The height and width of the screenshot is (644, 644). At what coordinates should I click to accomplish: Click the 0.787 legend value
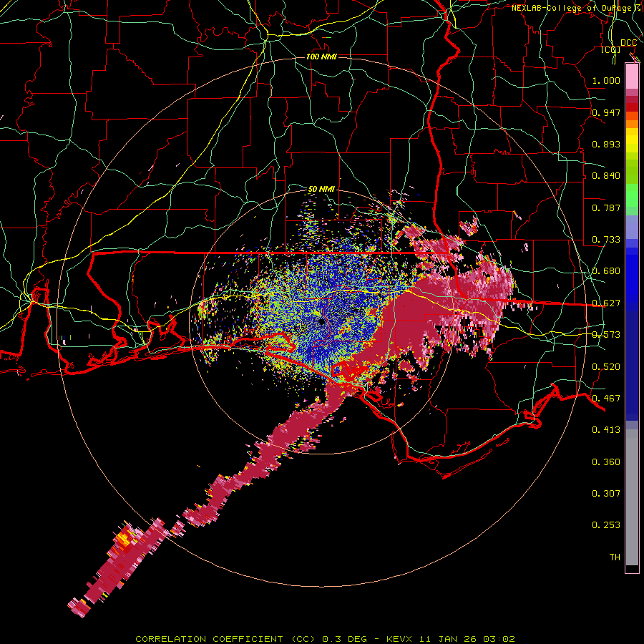(606, 208)
